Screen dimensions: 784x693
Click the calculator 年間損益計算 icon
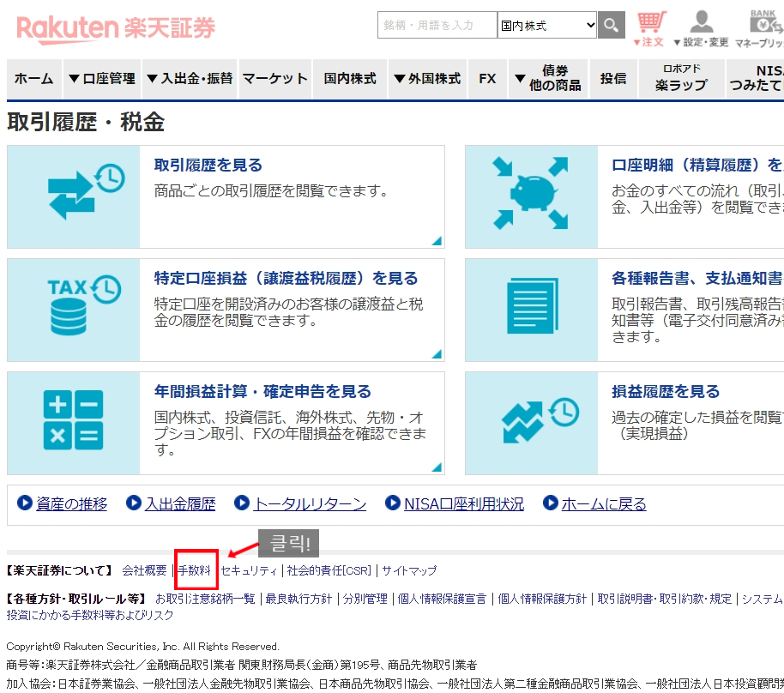[x=74, y=420]
